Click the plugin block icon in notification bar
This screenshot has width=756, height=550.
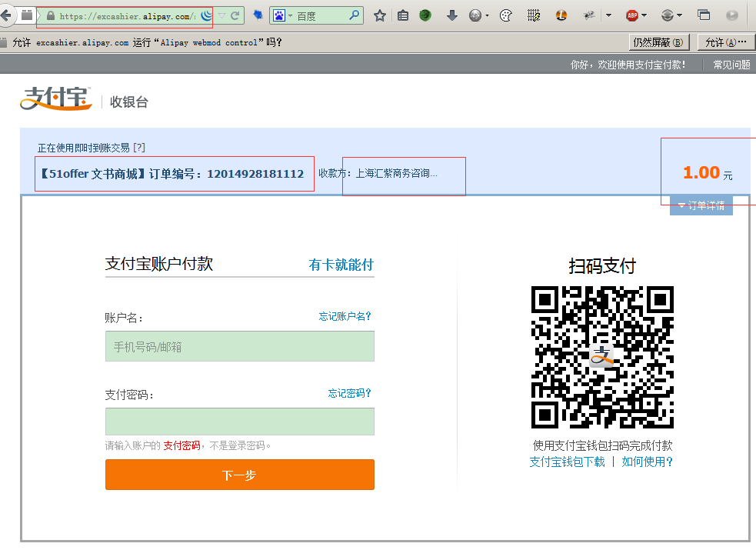click(x=3, y=42)
